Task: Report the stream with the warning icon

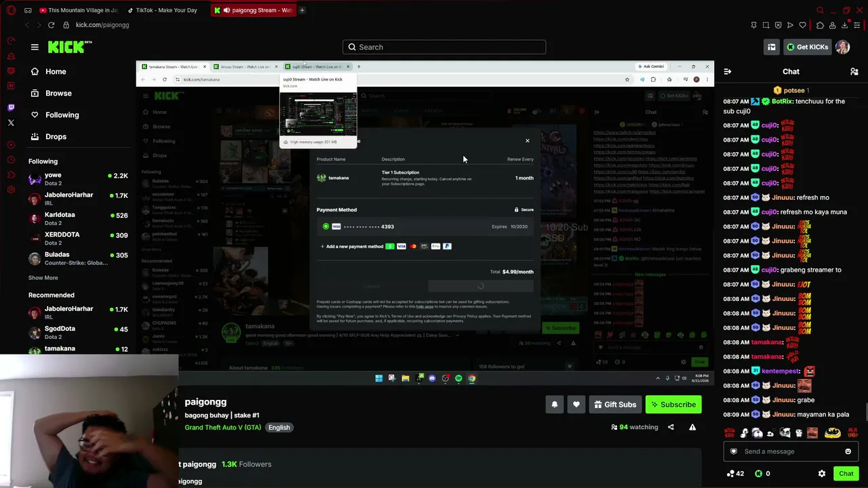Action: point(692,427)
